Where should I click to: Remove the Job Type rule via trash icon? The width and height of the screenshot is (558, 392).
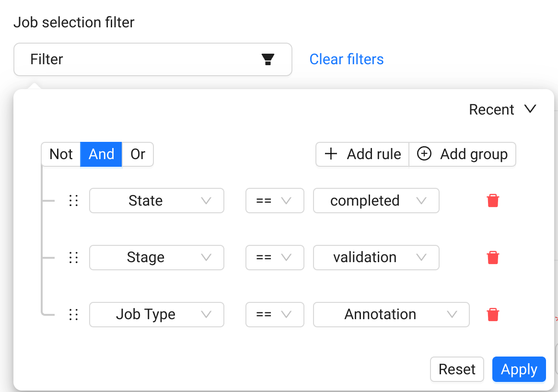click(493, 314)
